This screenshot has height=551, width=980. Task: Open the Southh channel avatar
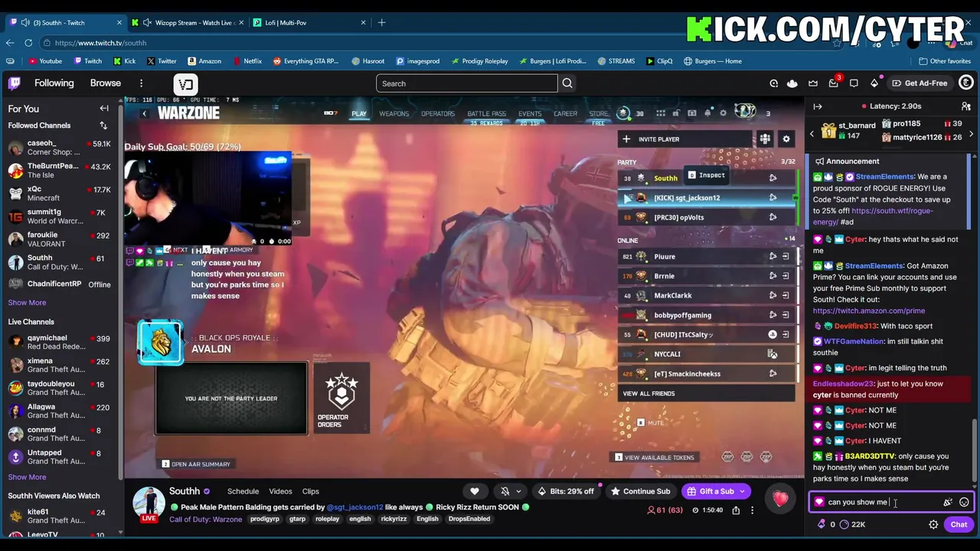pyautogui.click(x=149, y=503)
